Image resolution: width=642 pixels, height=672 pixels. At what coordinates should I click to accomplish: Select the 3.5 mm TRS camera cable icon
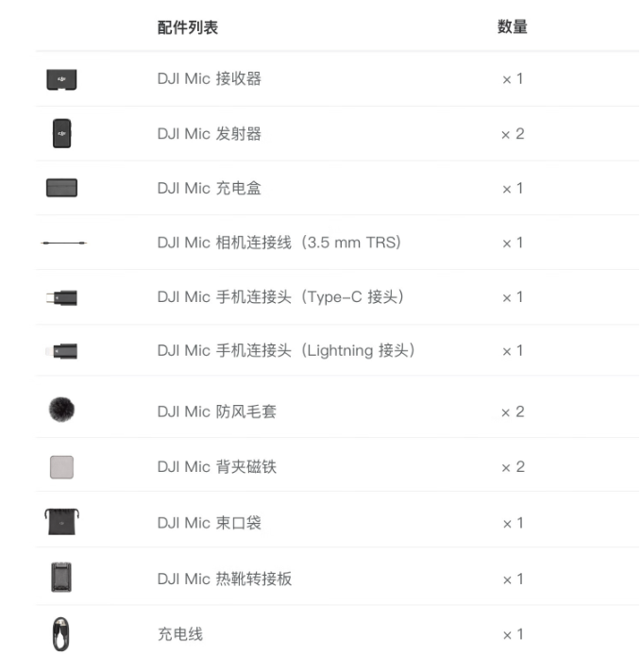pos(63,243)
